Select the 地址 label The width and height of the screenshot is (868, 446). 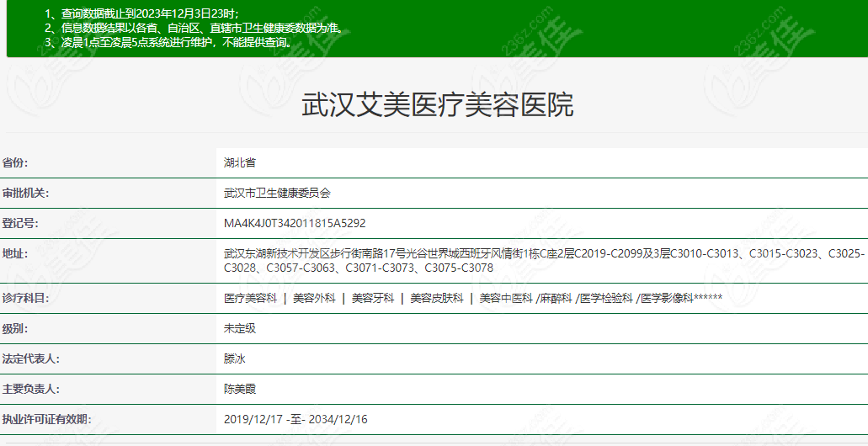point(15,254)
